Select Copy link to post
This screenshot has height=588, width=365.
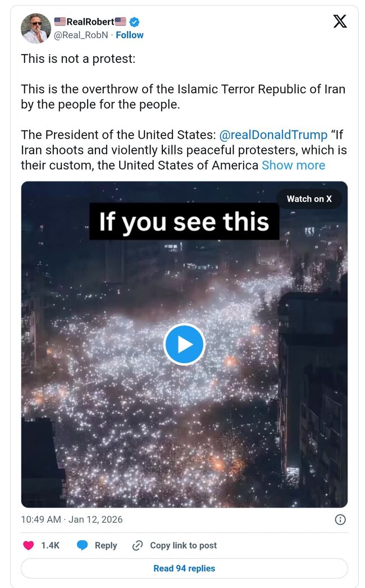click(x=183, y=545)
